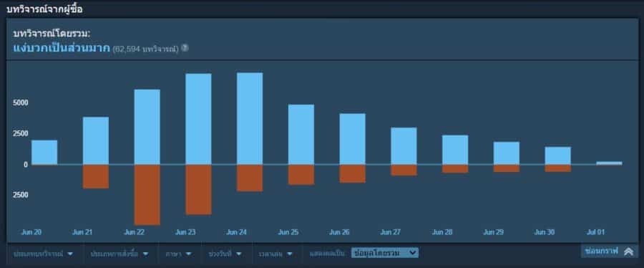Viewport: 644px width, 268px height.
Task: Open the review type filter dropdown
Action: [x=44, y=254]
